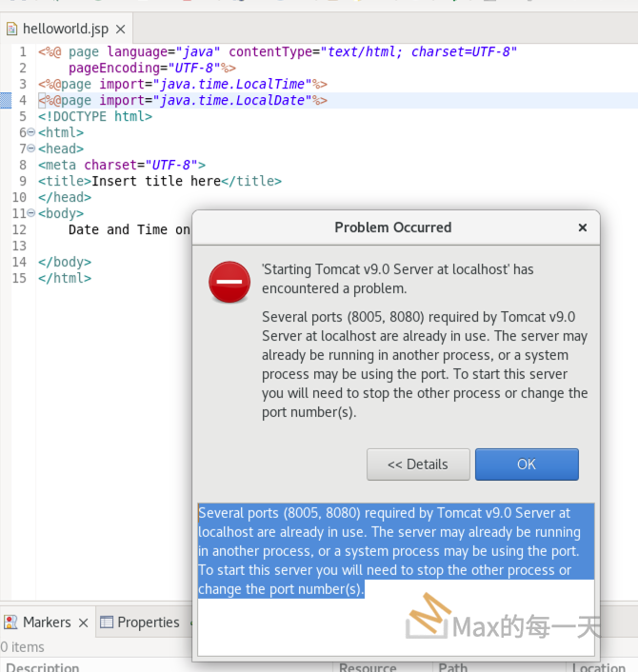Close the Problem Occurred dialog
This screenshot has height=672, width=638.
pyautogui.click(x=583, y=227)
